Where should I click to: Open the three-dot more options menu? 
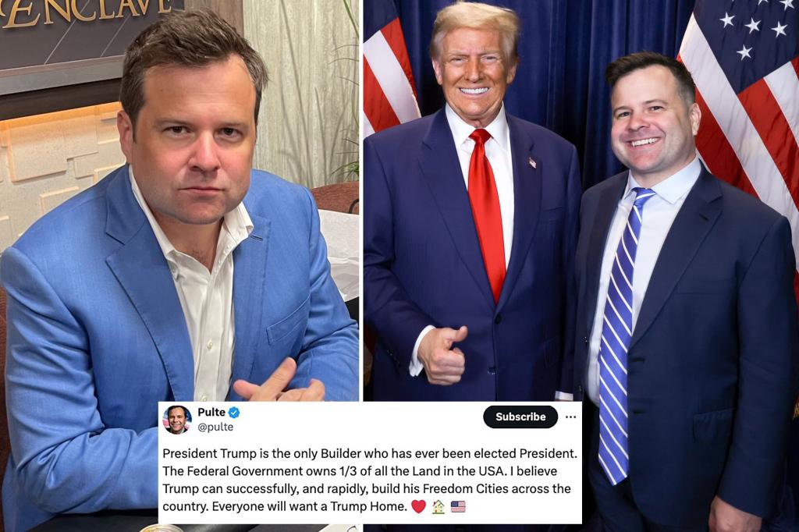[570, 417]
